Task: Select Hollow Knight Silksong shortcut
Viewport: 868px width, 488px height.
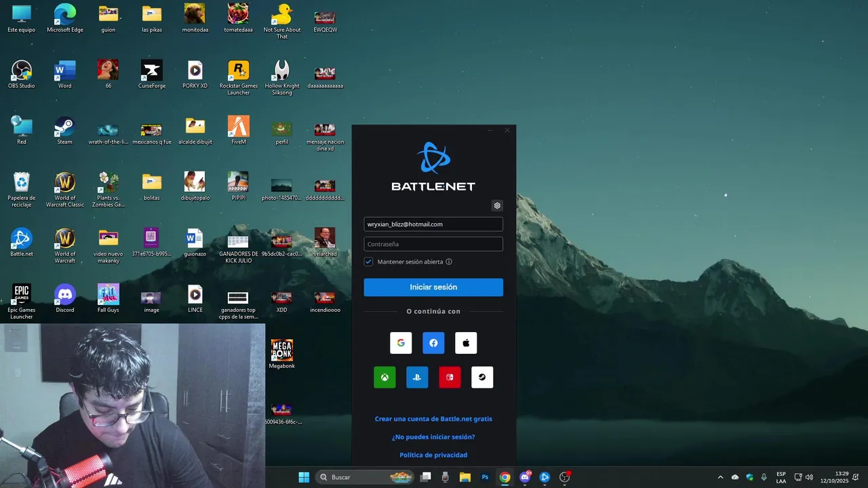Action: (282, 79)
